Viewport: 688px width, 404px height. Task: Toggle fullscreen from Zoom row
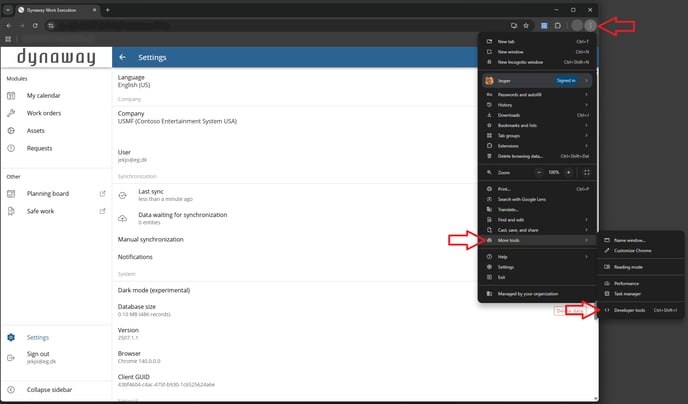(x=586, y=172)
